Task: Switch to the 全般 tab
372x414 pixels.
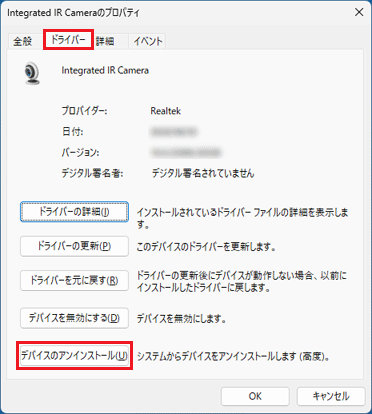Action: [x=23, y=41]
